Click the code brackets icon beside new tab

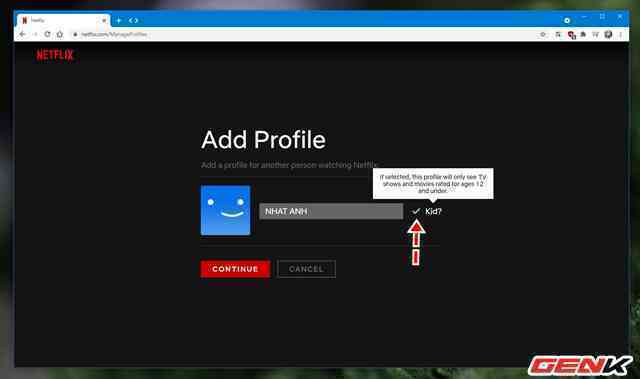(x=133, y=20)
